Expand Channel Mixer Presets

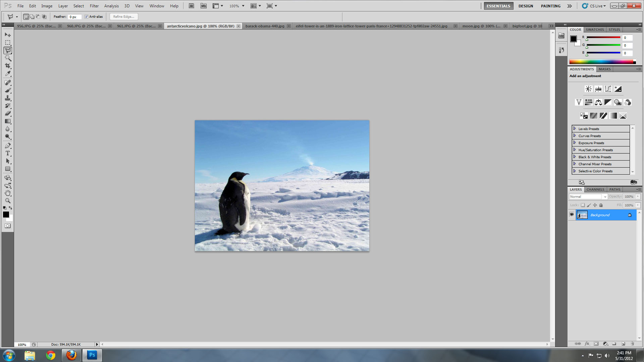(x=575, y=164)
